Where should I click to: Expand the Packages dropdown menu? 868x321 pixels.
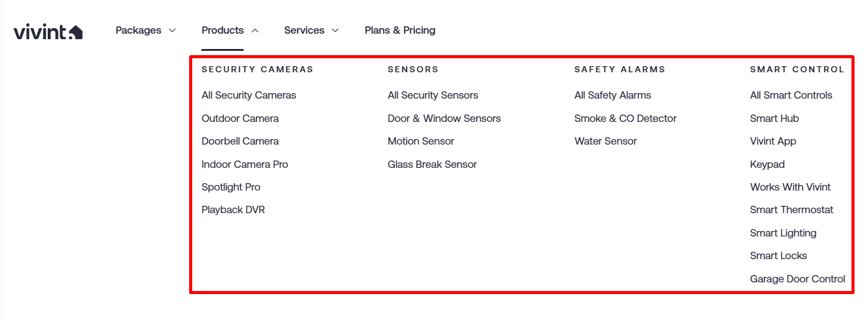145,31
